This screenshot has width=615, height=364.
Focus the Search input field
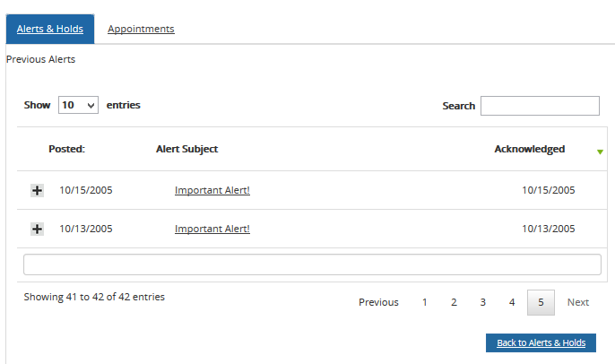tap(540, 106)
